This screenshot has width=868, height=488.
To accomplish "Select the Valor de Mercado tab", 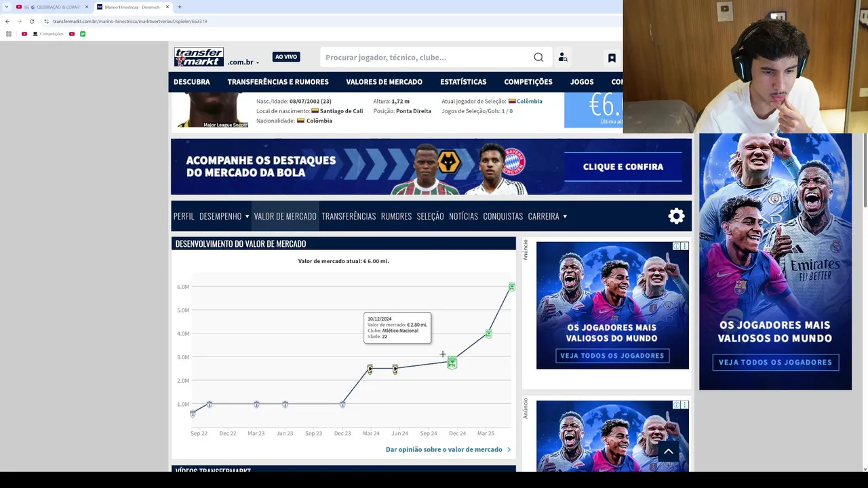I will pyautogui.click(x=285, y=216).
